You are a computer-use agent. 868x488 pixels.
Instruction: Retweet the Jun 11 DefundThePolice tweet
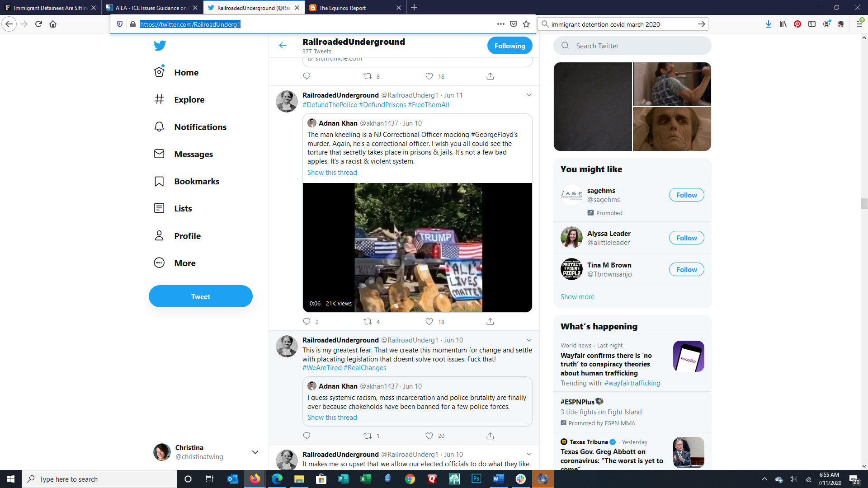point(368,321)
